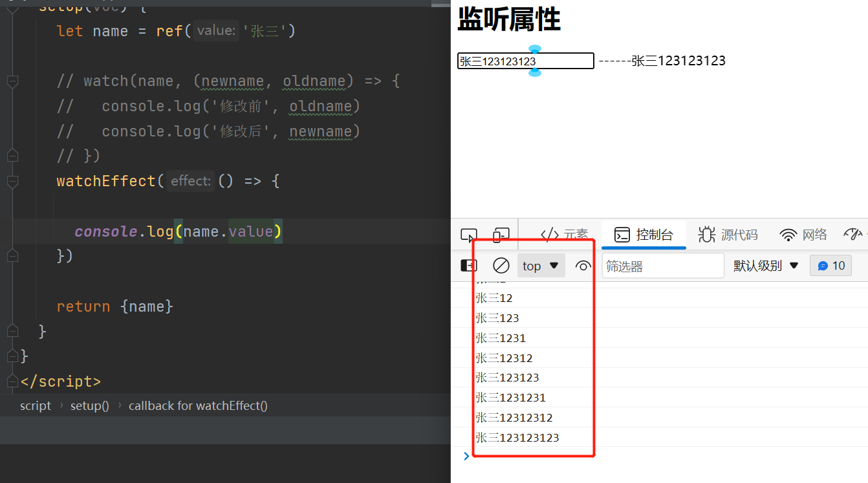Open the 10 issues badge
Image resolution: width=868 pixels, height=483 pixels.
831,266
